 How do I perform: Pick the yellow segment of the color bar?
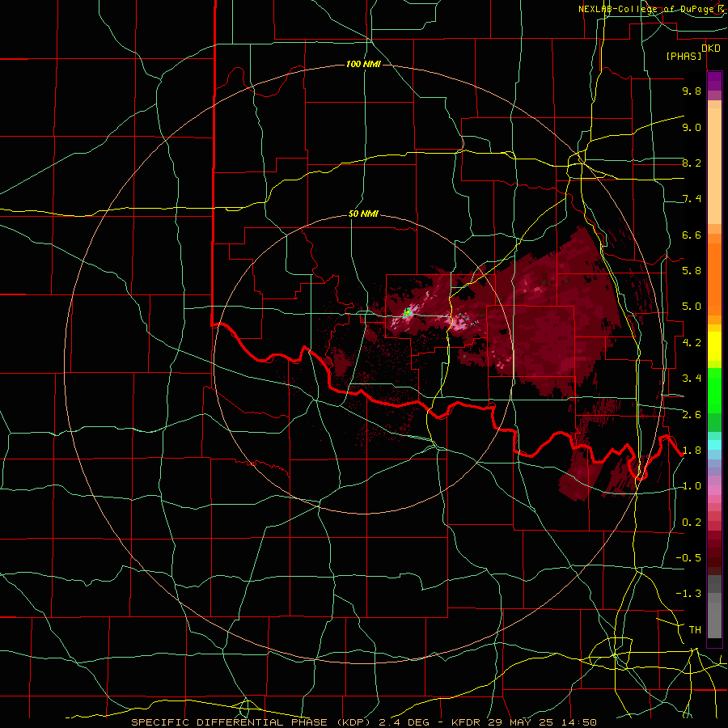pyautogui.click(x=714, y=346)
